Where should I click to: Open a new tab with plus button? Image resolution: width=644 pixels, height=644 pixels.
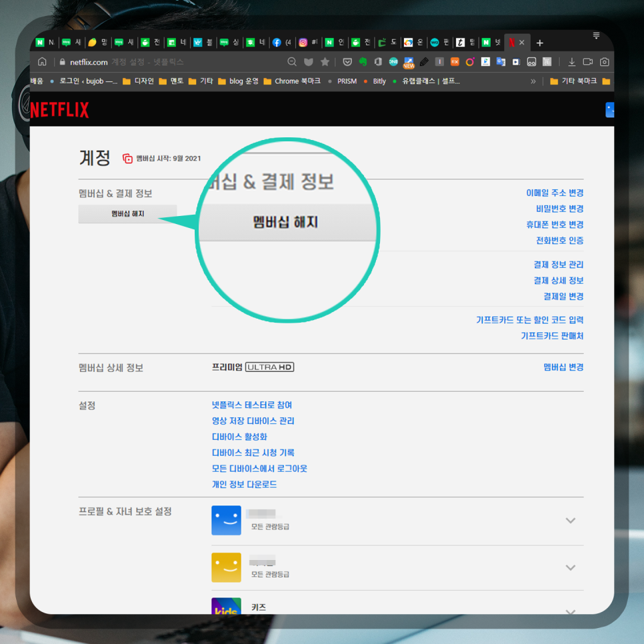[540, 43]
